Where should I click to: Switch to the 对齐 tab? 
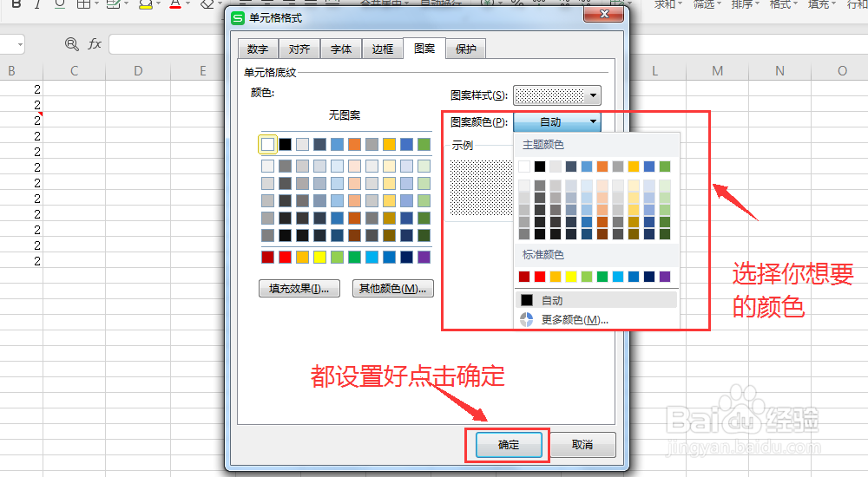(299, 49)
